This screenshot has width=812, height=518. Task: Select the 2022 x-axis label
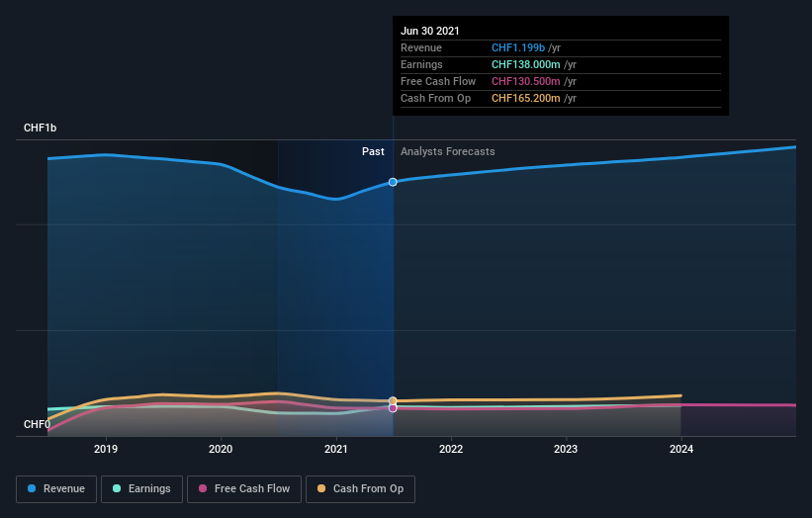[x=451, y=449]
